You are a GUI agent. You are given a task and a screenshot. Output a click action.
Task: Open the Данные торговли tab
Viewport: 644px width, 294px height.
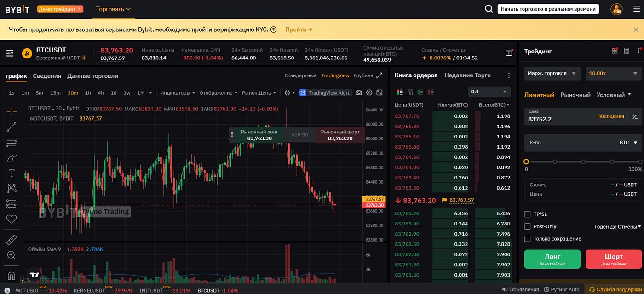pyautogui.click(x=92, y=75)
